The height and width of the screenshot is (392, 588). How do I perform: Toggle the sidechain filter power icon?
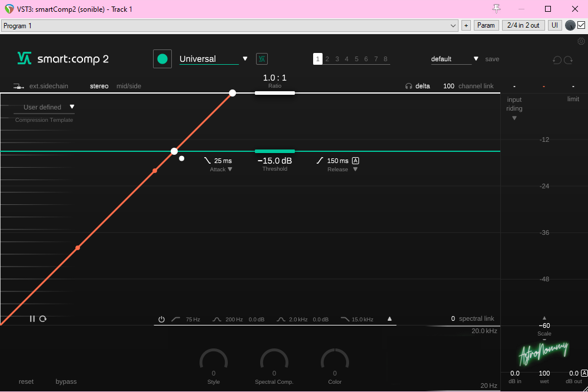click(x=161, y=320)
